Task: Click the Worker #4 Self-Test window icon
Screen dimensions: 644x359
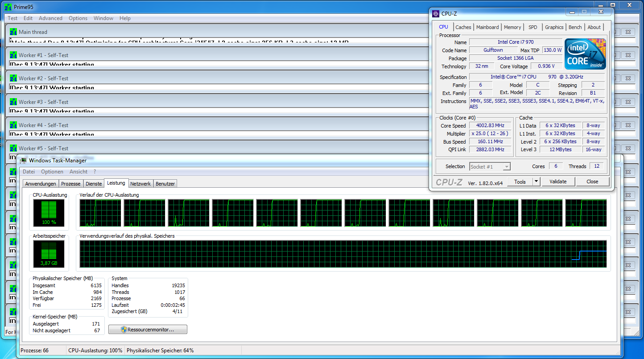Action: [x=13, y=125]
